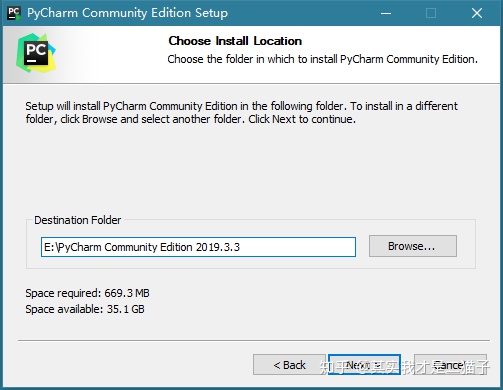Go back with the < Back button

point(289,365)
